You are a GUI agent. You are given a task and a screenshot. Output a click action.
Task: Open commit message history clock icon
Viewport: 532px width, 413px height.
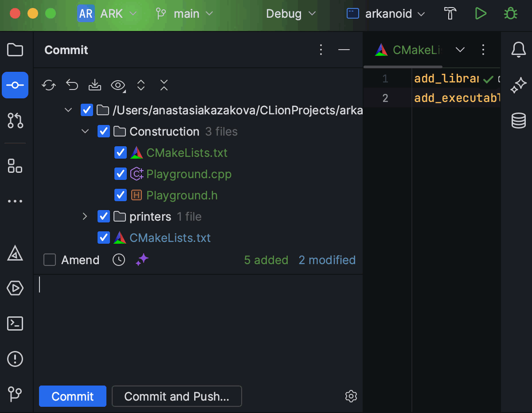(119, 260)
